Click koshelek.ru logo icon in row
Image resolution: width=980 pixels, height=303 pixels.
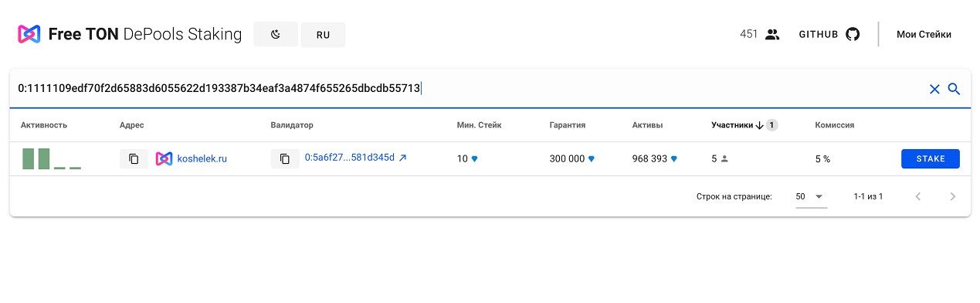coord(164,158)
